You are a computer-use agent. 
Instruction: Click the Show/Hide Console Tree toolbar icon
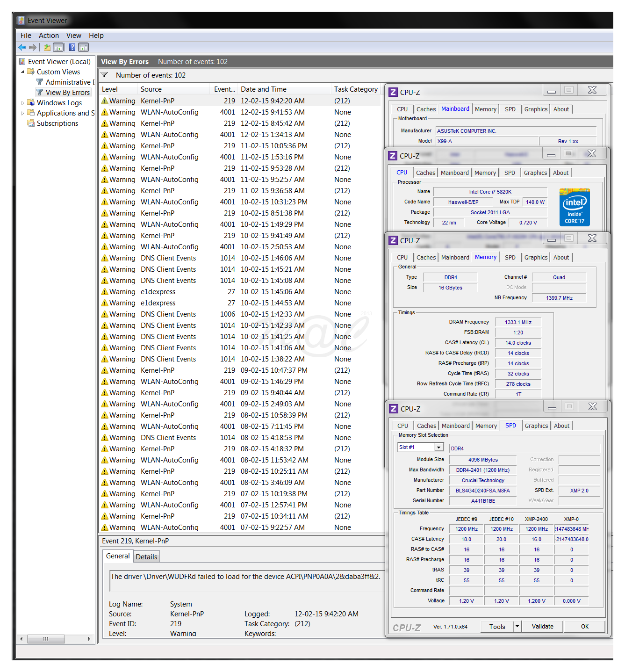coord(58,47)
